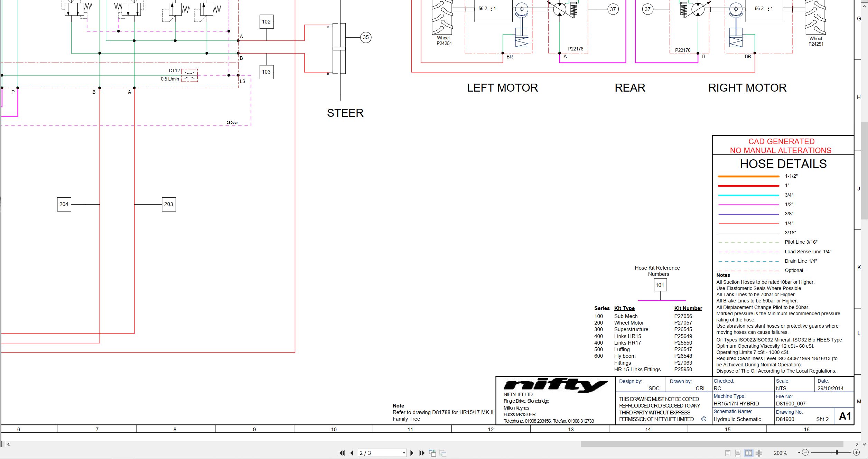Screen dimensions: 868x459
Task: Click the horizontal scrollbar right arrow
Action: pyautogui.click(x=857, y=444)
